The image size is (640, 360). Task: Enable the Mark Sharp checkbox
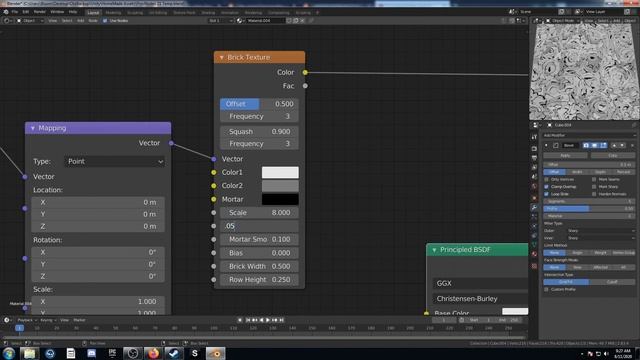coord(594,187)
